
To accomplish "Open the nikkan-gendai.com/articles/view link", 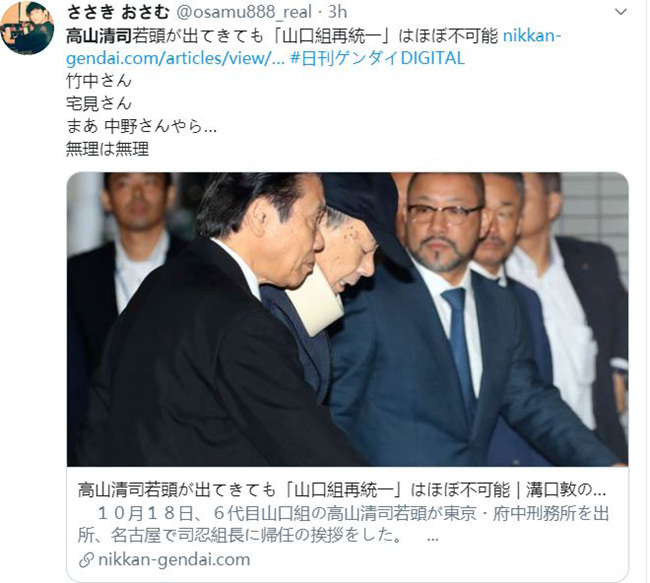I will pyautogui.click(x=313, y=47).
